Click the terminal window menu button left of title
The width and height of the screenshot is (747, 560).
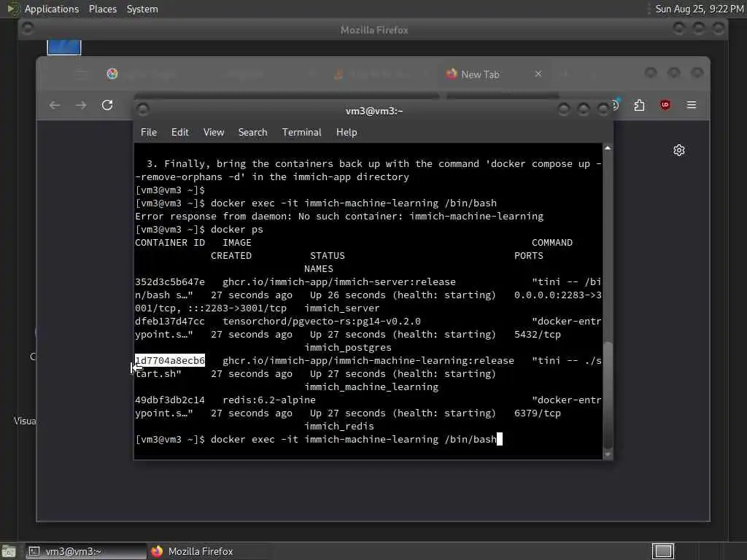coord(142,110)
